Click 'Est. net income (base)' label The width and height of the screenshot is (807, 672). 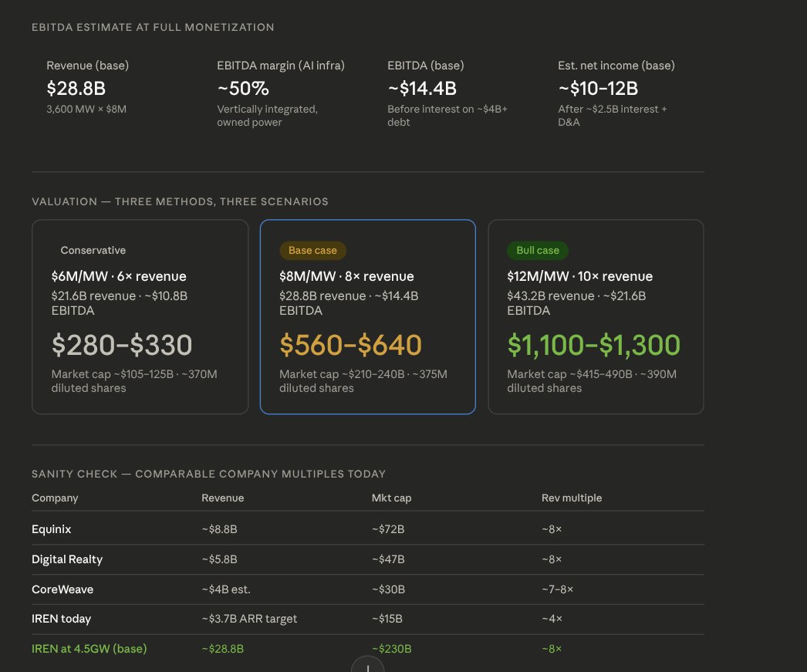(616, 66)
